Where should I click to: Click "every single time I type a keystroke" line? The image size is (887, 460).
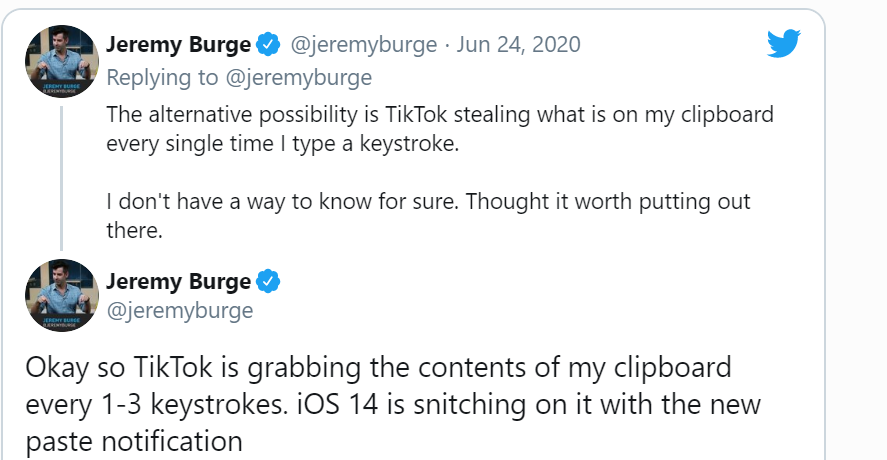pos(282,144)
